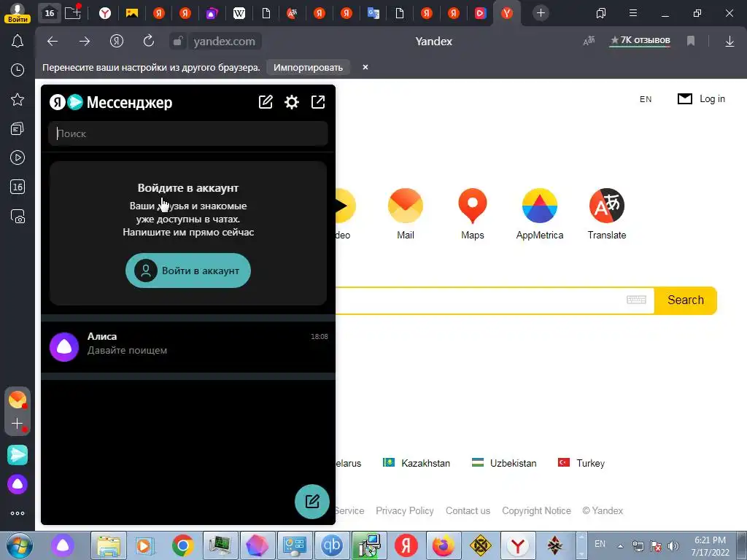Open a new tab with plus button

(541, 13)
